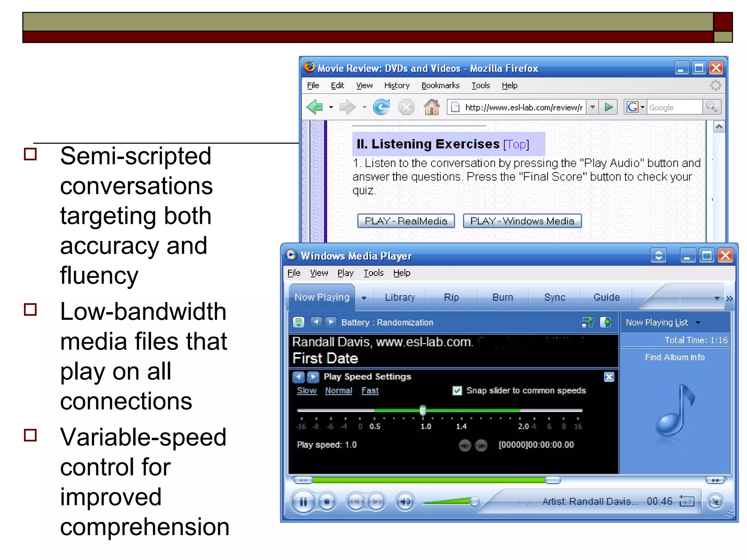Screen dimensions: 747x560
Task: Go to previous enhancement settings panel
Action: (298, 377)
